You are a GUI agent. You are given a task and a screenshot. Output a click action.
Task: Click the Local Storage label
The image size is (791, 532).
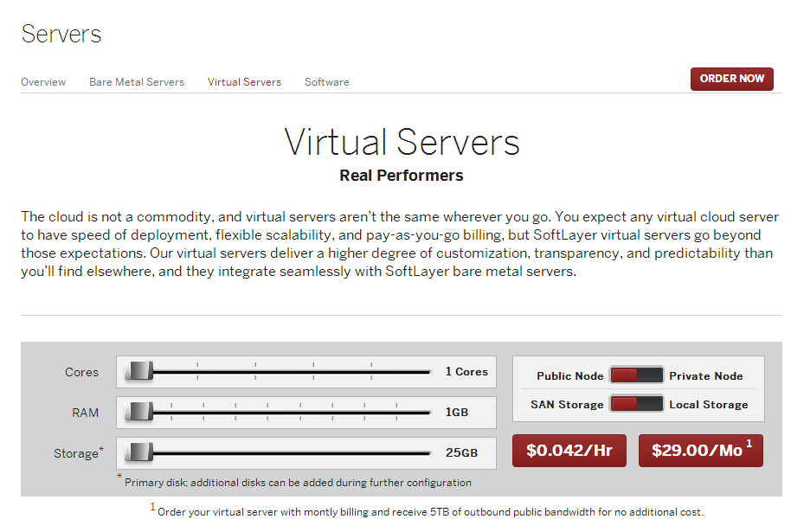pyautogui.click(x=708, y=405)
